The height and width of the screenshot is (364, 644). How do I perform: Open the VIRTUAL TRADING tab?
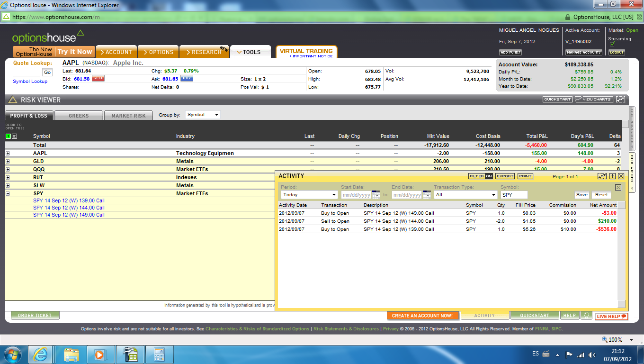(x=306, y=52)
